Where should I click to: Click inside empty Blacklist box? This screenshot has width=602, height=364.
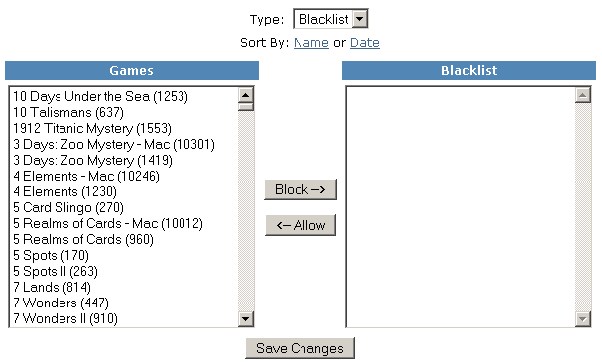[x=461, y=207]
